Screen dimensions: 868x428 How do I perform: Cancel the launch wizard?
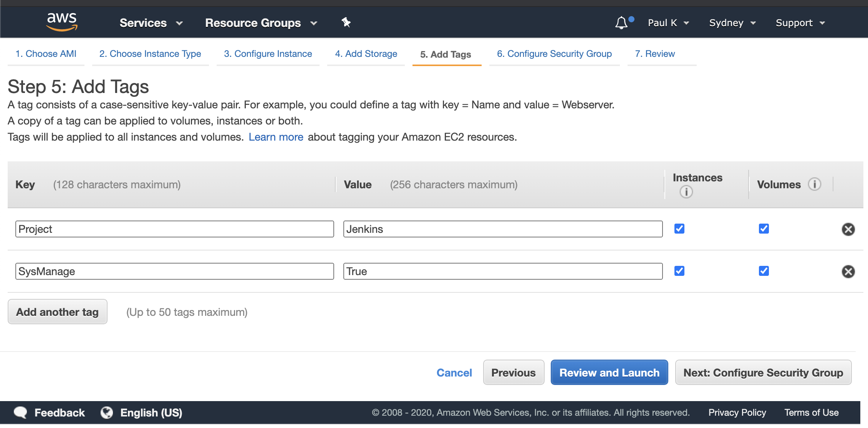click(x=454, y=373)
